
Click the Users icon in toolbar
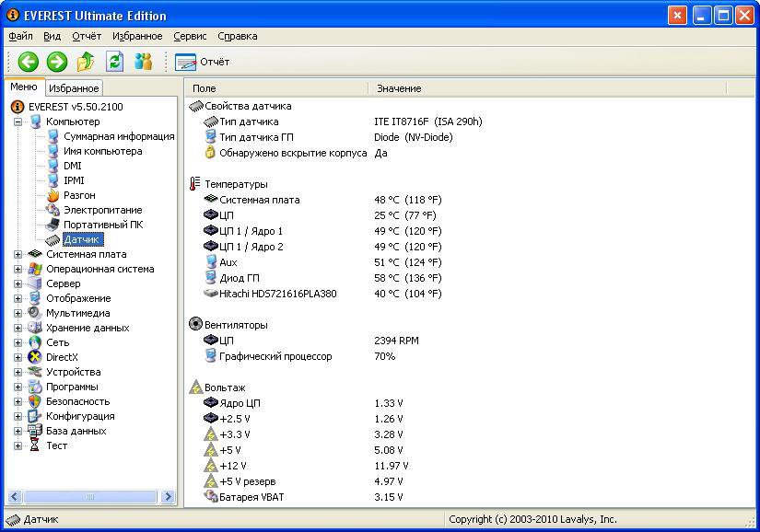(143, 62)
